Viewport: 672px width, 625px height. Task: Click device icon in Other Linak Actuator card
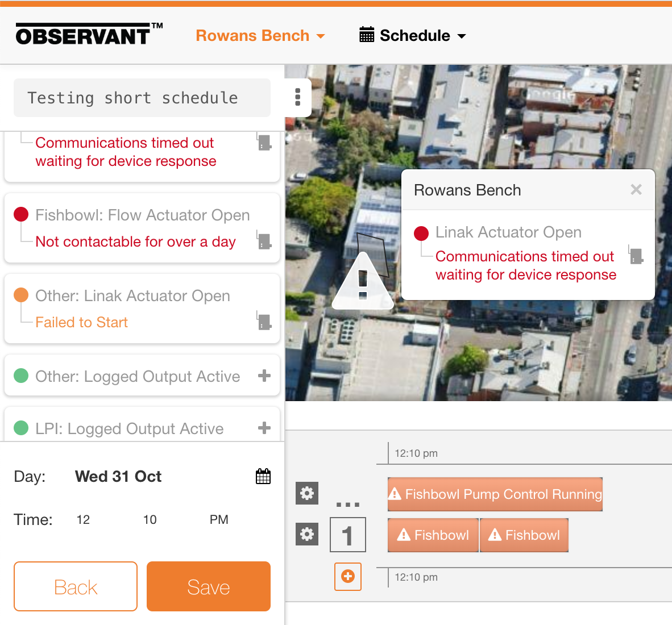tap(264, 321)
